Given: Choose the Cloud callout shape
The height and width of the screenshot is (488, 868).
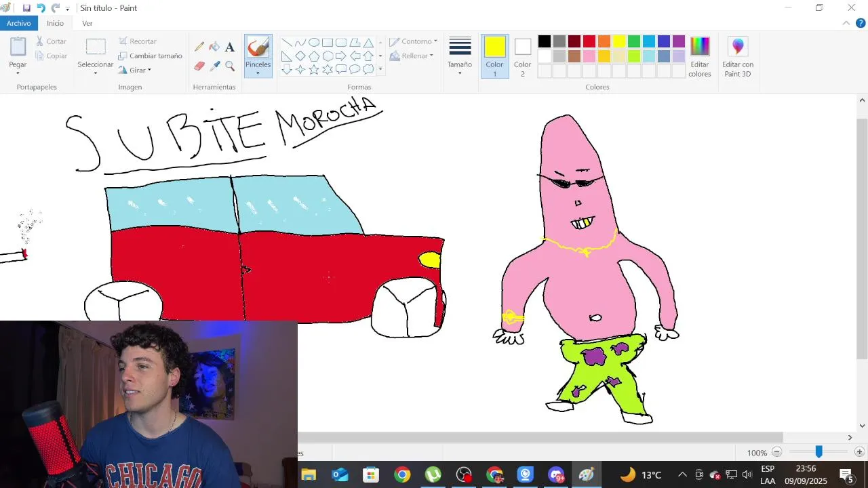Looking at the screenshot, I should point(368,69).
